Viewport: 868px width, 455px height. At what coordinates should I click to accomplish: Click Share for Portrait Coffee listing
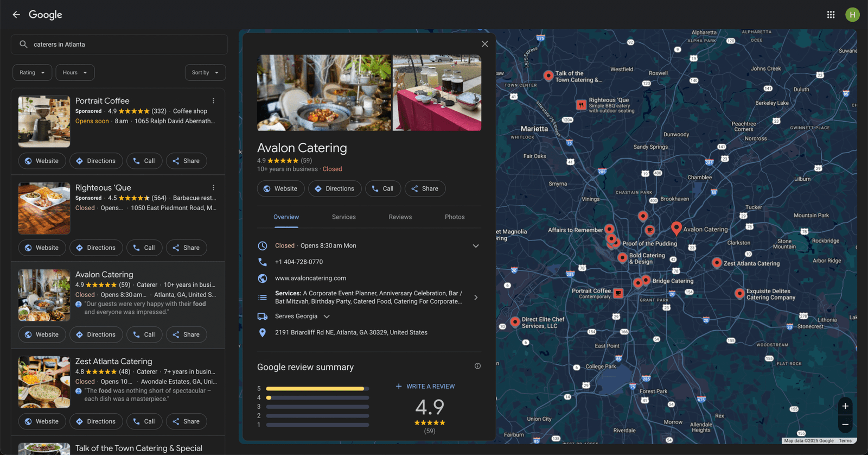(186, 161)
